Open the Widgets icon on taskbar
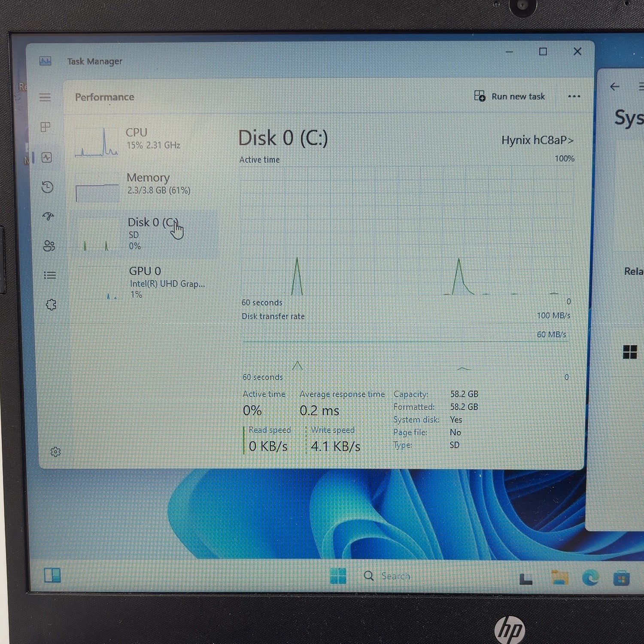644x644 pixels. pos(52,575)
